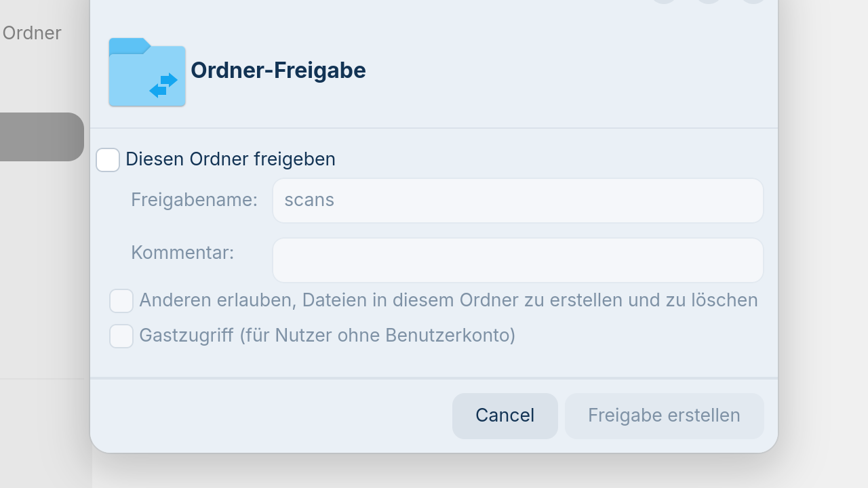Focus the Freigabename field containing 'scans'

517,201
